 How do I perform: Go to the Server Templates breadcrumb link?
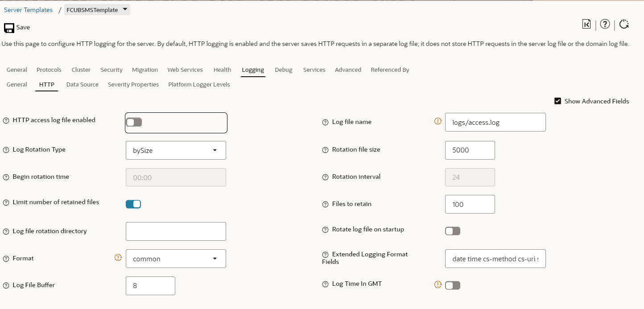coord(28,10)
